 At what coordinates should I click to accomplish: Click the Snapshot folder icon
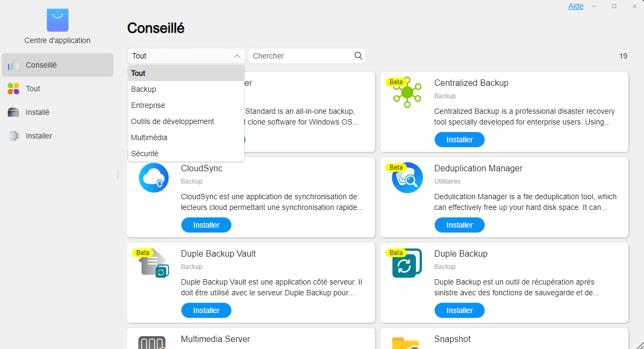[406, 343]
